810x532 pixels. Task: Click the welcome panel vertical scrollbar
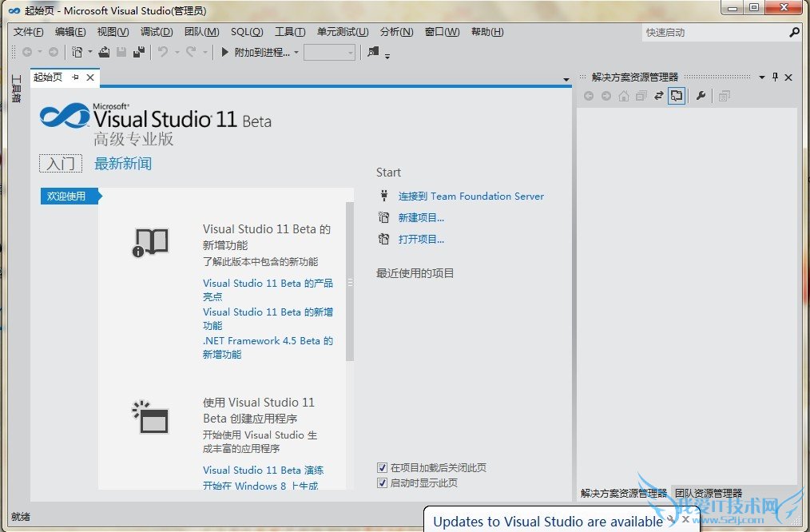point(350,281)
